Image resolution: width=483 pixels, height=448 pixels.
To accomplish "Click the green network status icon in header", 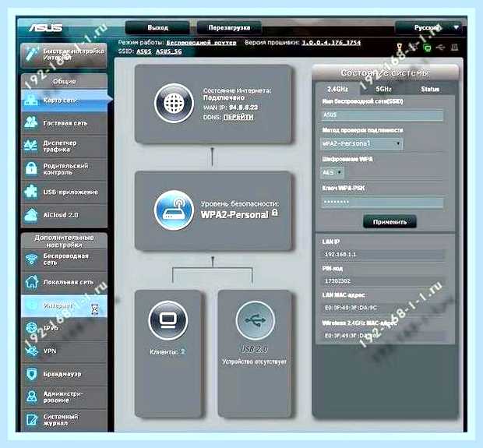I will tap(427, 48).
